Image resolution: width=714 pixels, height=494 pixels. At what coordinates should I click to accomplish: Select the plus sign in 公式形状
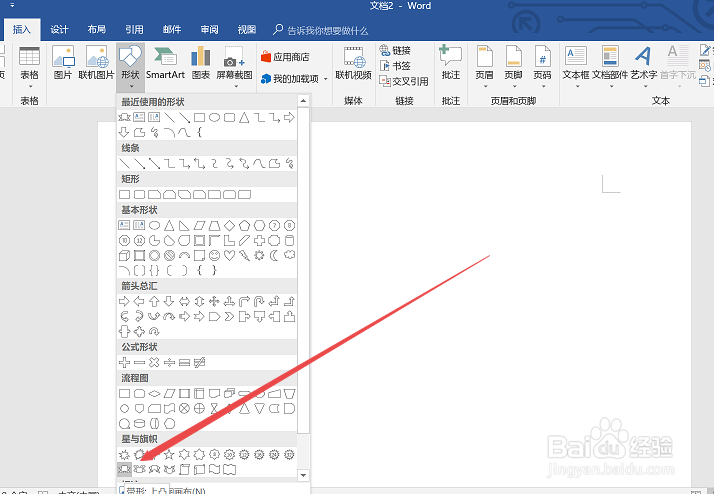(x=124, y=362)
